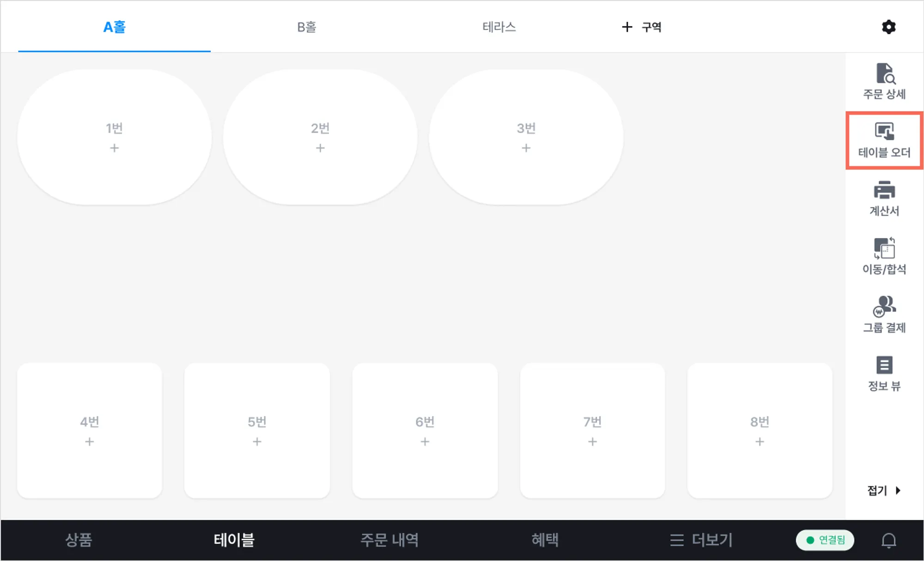924x561 pixels.
Task: Open the 계산서 bill printer icon
Action: pyautogui.click(x=884, y=198)
